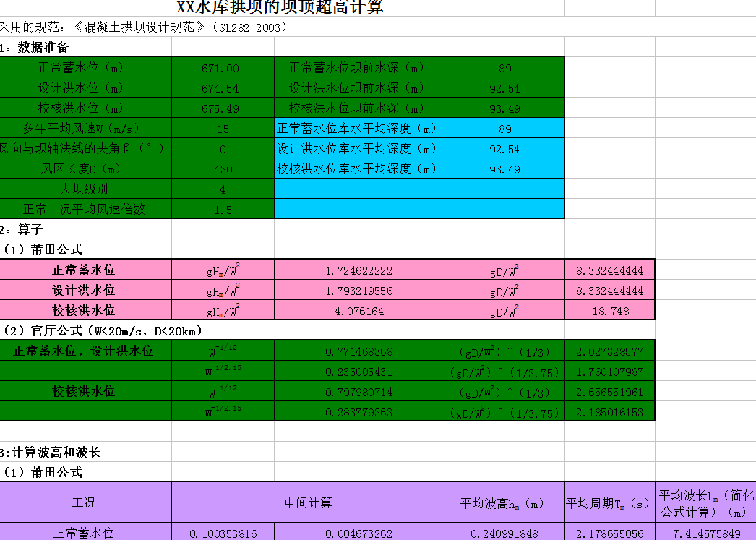The height and width of the screenshot is (540, 756).
Task: Select the wind fetch length value 430
Action: pyautogui.click(x=223, y=169)
